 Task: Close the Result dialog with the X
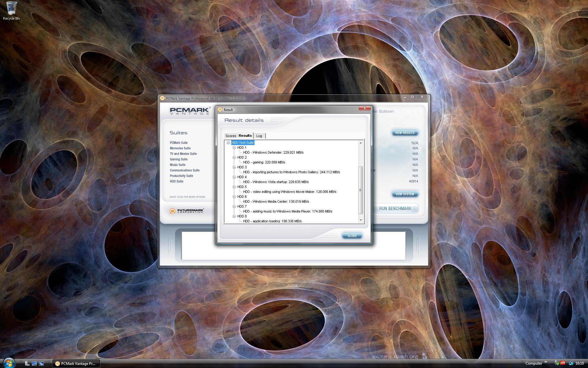pos(364,108)
